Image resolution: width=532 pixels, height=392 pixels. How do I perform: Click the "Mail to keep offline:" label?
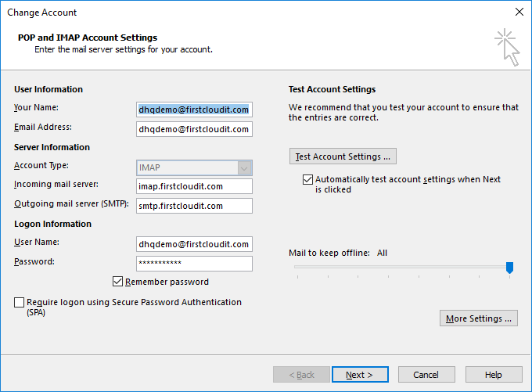[329, 253]
